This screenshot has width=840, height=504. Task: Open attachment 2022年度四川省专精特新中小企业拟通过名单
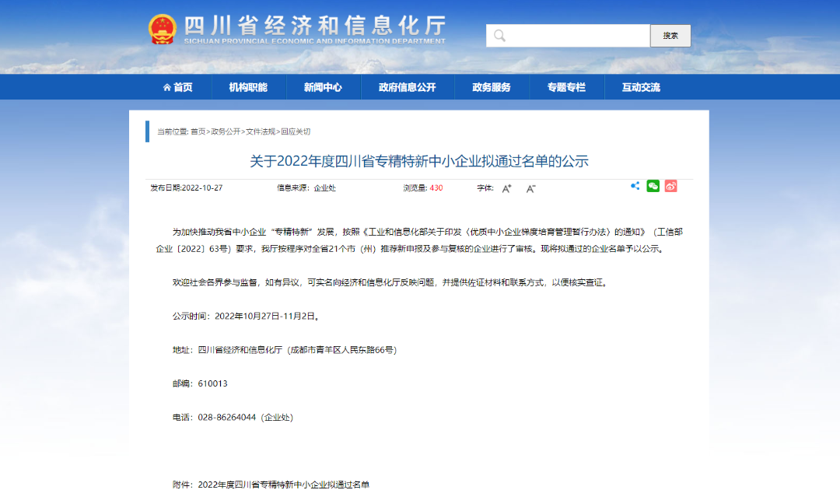[284, 485]
